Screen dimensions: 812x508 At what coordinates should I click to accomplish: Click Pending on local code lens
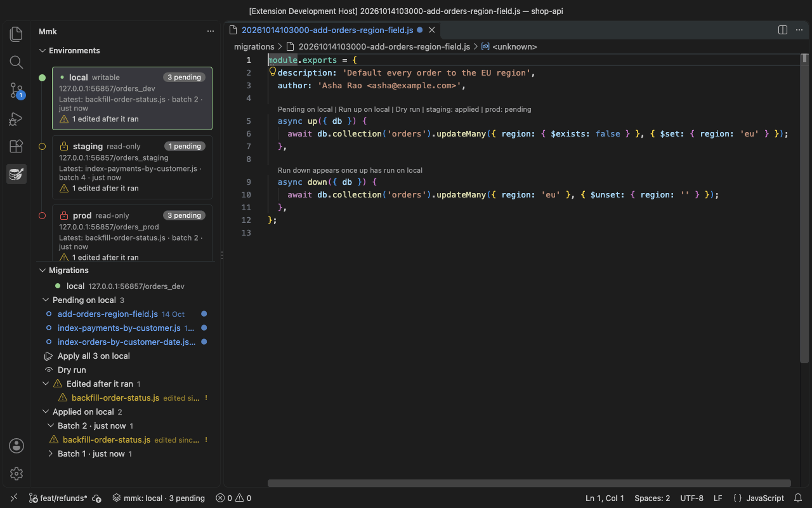coord(305,109)
